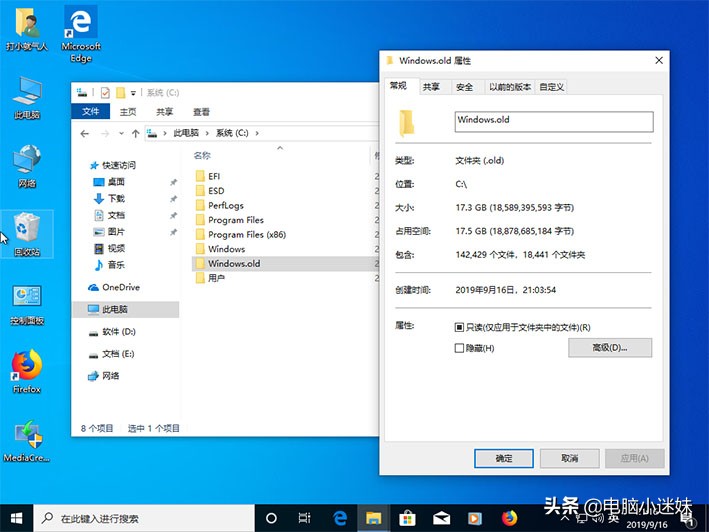This screenshot has width=709, height=532.
Task: Open the 共享 ribbon tab in Explorer
Action: click(x=165, y=112)
